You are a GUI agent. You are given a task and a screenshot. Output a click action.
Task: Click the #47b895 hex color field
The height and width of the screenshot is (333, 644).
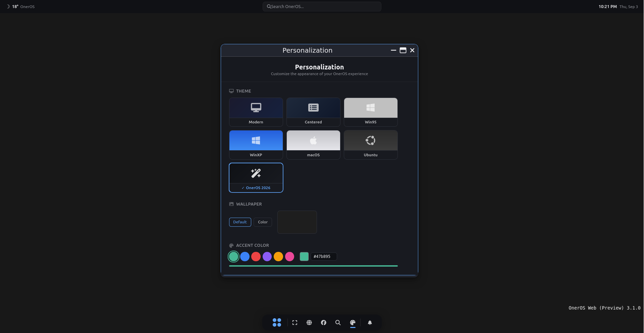324,257
